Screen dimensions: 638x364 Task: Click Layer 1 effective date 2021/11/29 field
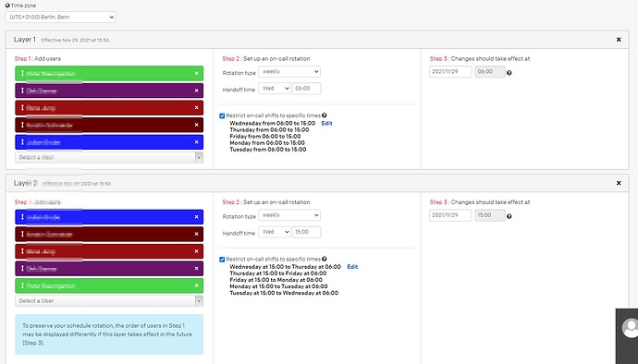pyautogui.click(x=450, y=71)
